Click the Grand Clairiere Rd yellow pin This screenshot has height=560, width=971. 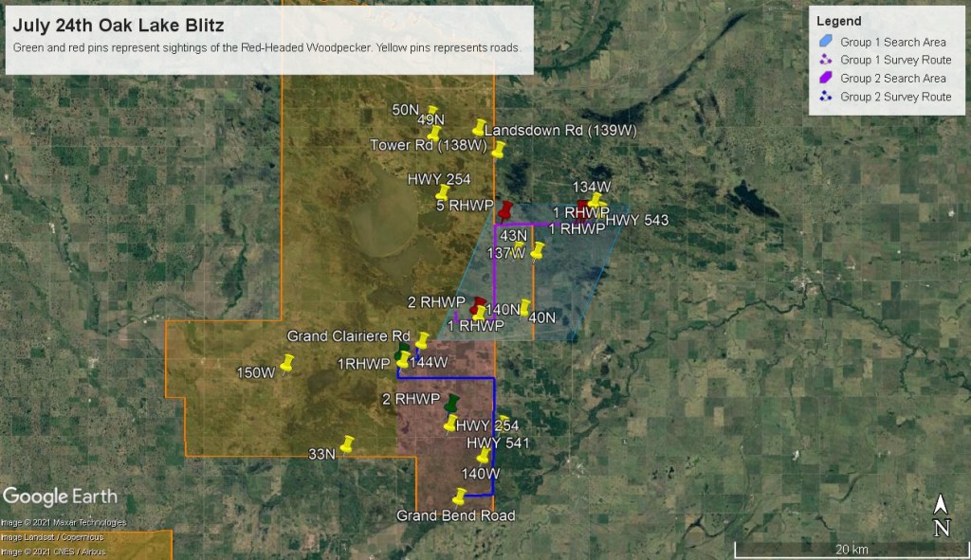[x=423, y=339]
